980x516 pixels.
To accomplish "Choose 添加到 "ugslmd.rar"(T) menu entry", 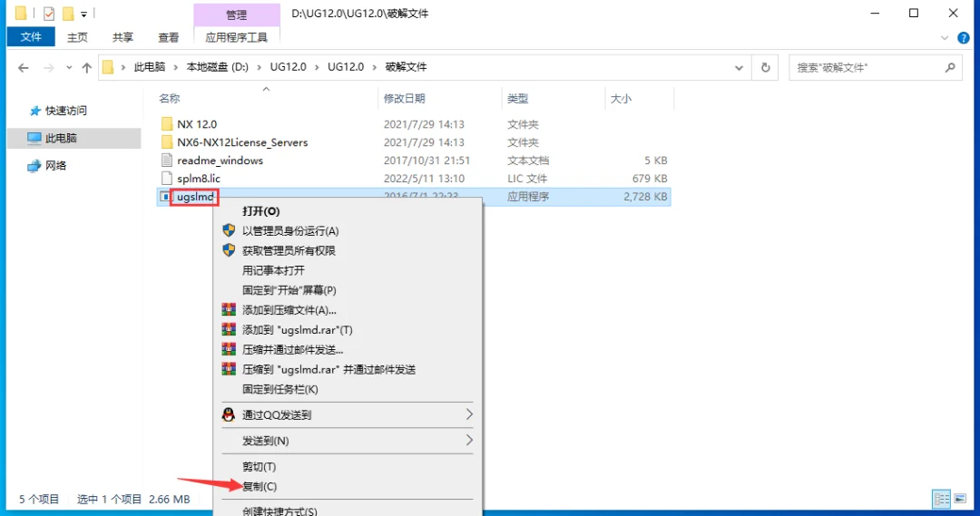I will click(297, 330).
